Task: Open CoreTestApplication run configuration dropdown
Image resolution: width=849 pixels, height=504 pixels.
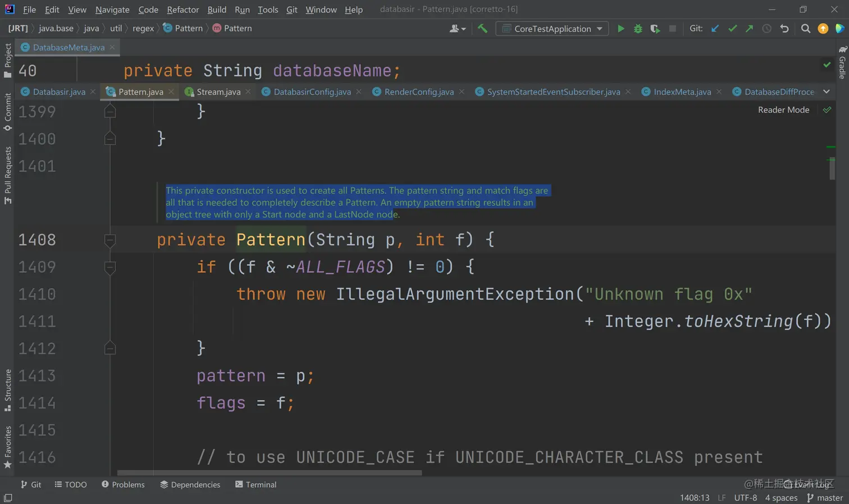Action: click(552, 29)
